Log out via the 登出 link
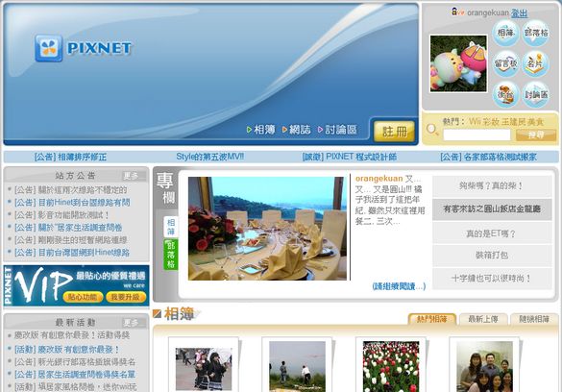562x392 pixels. (519, 13)
